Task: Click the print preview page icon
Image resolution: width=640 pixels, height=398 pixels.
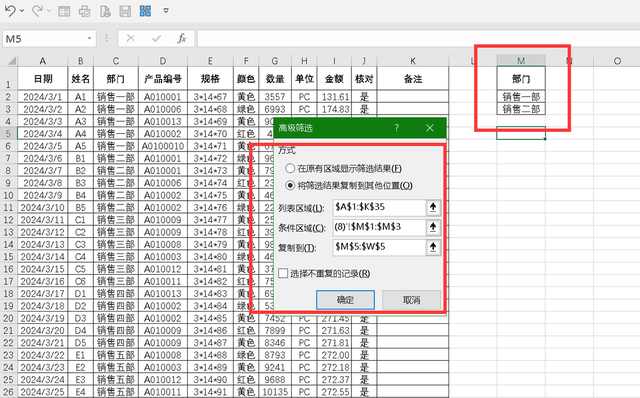Action: pos(105,11)
